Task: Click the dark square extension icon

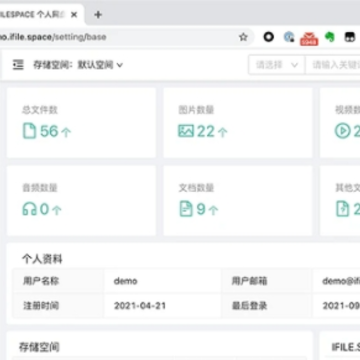Action: pyautogui.click(x=349, y=37)
